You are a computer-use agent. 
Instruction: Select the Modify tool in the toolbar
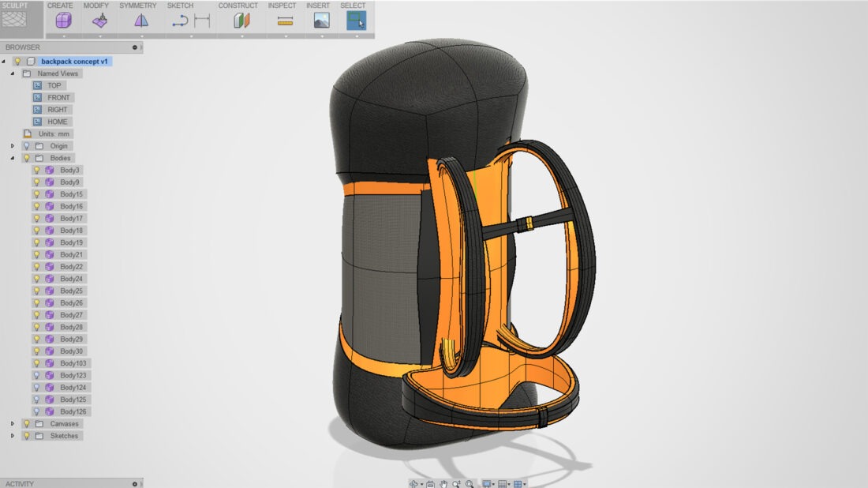98,21
